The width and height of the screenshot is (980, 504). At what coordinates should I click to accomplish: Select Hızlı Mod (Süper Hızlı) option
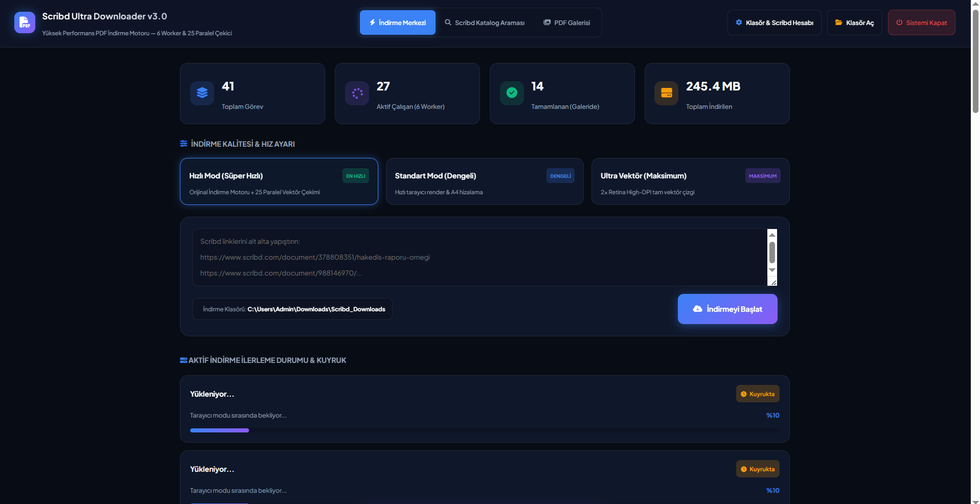click(x=279, y=181)
